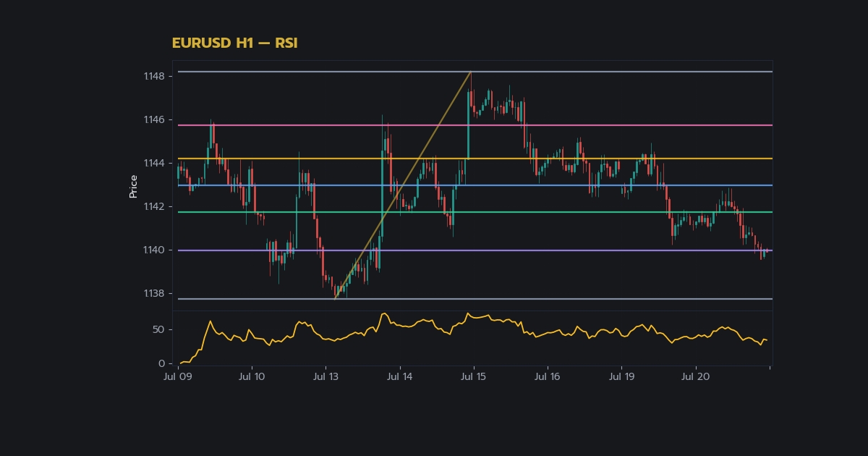Click the 1138 price axis label

pyautogui.click(x=153, y=293)
